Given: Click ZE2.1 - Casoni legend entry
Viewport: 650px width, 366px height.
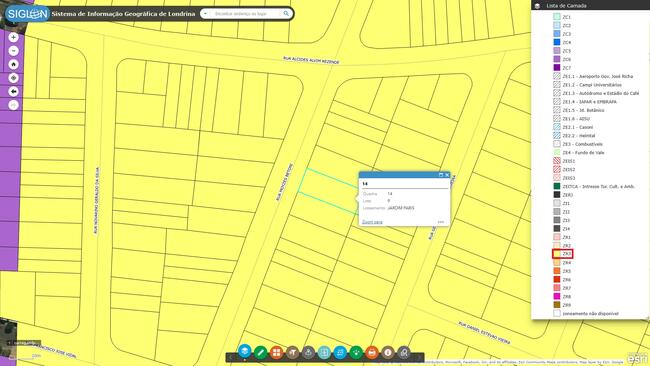Looking at the screenshot, I should coord(577,127).
